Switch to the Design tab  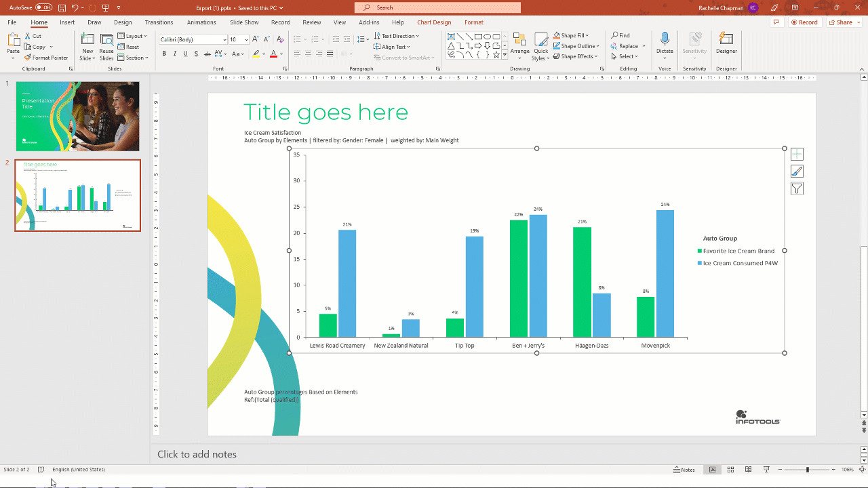point(123,22)
